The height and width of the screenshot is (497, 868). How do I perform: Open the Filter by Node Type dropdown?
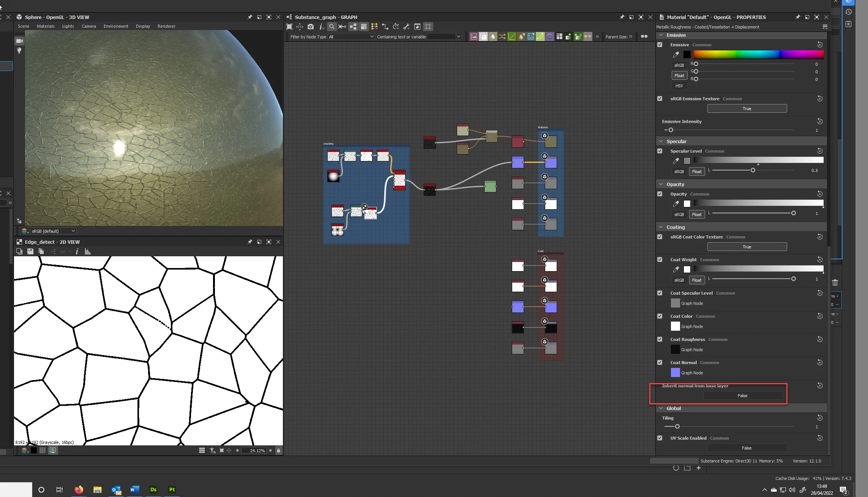click(x=351, y=37)
